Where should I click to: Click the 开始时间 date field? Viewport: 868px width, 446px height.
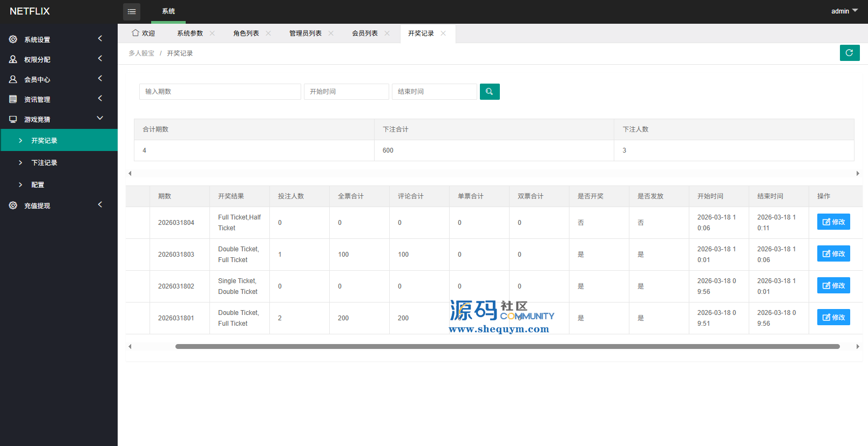(346, 92)
